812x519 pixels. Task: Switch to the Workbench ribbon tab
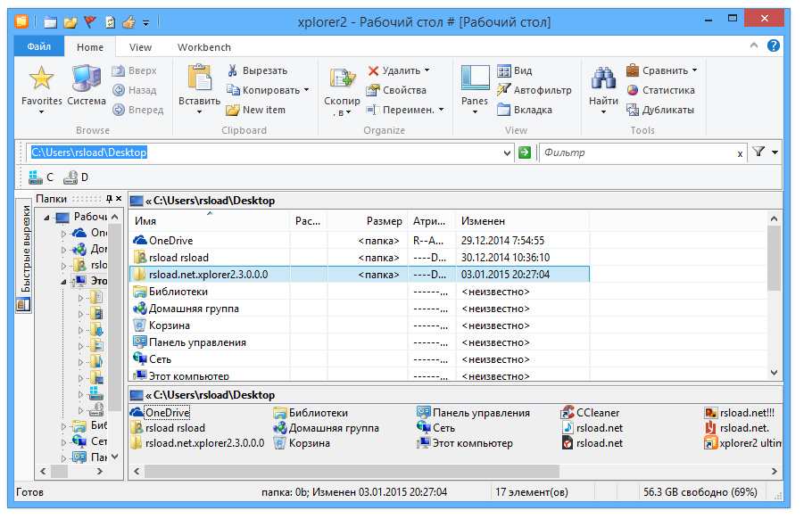pyautogui.click(x=204, y=47)
